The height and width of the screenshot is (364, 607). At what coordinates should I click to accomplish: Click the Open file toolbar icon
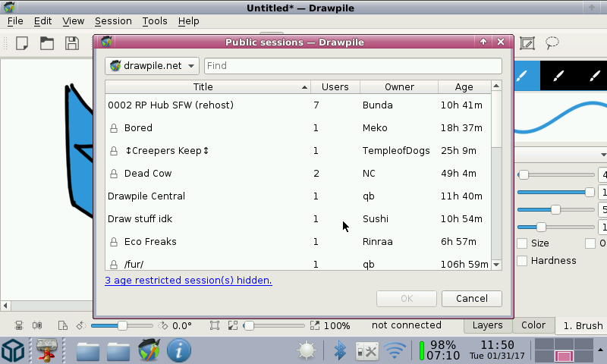click(x=47, y=43)
